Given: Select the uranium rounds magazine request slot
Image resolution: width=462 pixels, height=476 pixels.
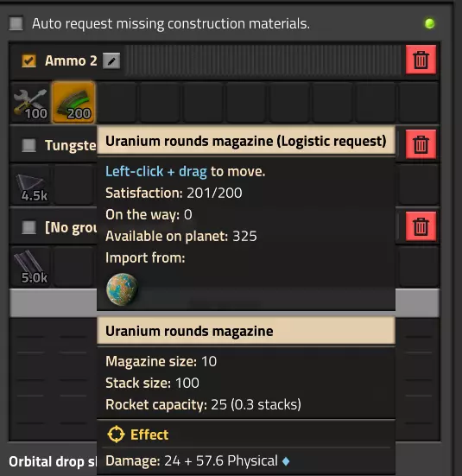Looking at the screenshot, I should [x=73, y=103].
